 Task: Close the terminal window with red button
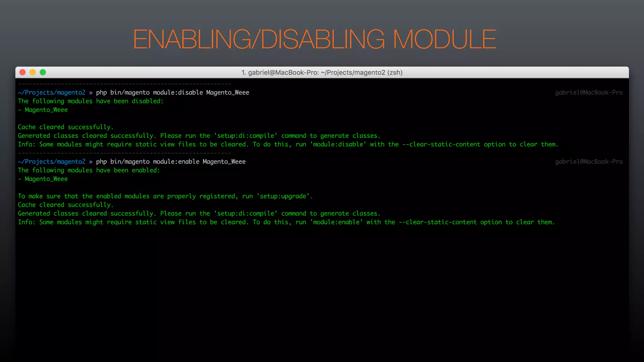pyautogui.click(x=22, y=72)
